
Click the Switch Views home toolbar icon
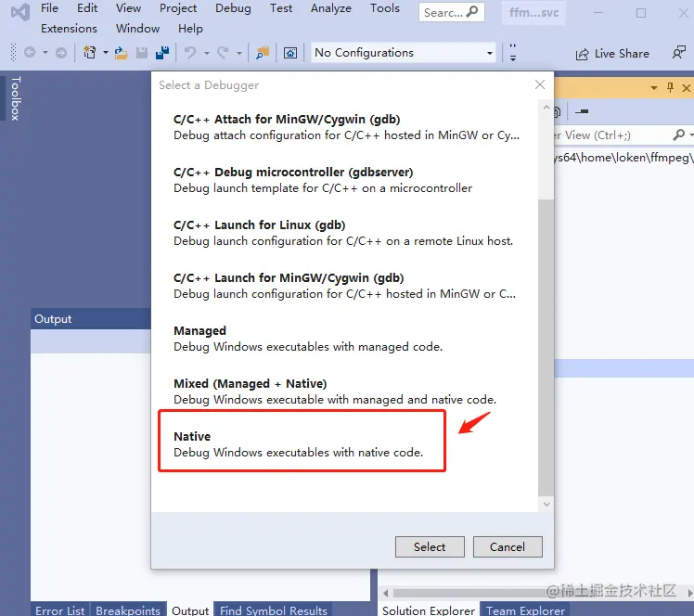tap(290, 53)
